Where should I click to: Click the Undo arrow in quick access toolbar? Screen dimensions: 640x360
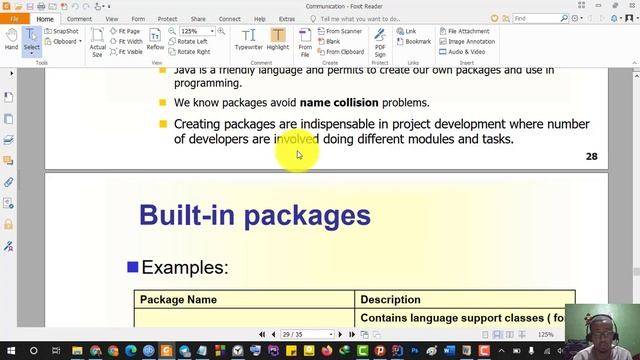coord(75,6)
